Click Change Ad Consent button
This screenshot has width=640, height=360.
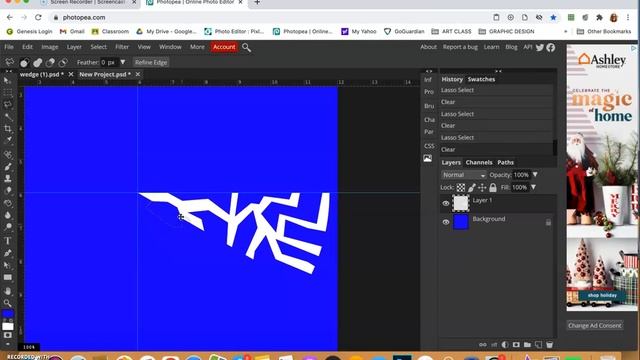coord(595,325)
